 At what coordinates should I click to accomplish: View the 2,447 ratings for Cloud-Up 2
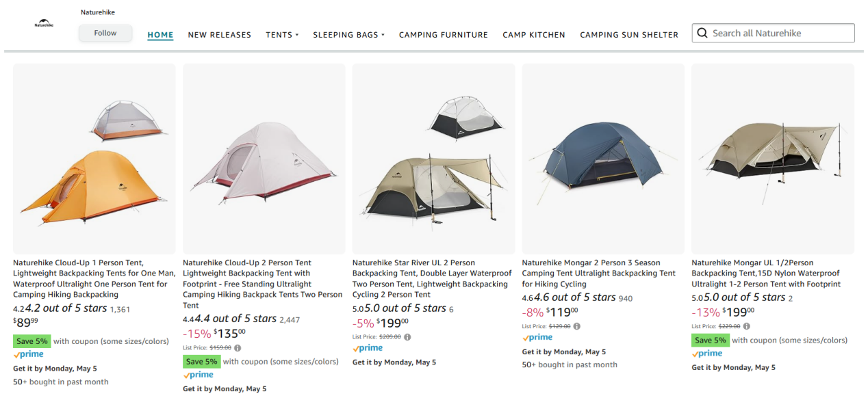[x=290, y=319]
